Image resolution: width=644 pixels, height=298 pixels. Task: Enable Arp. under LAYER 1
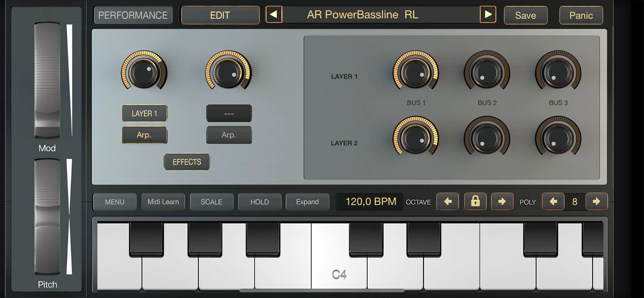144,135
